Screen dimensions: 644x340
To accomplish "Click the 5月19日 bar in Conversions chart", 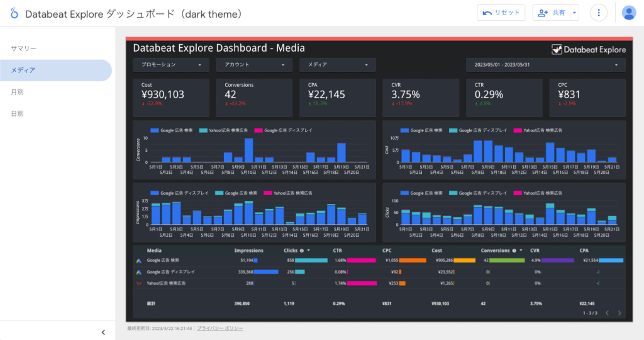I will point(341,152).
